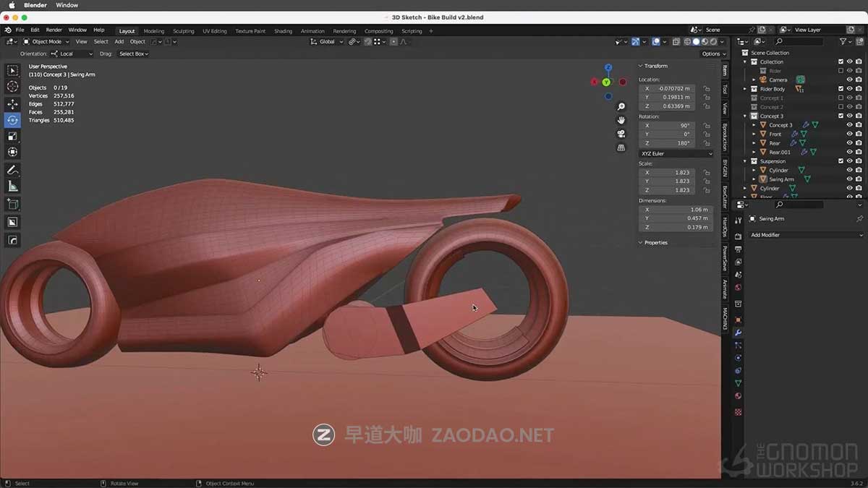The image size is (868, 488).
Task: Disable camera visibility for the Rear object
Action: [x=858, y=142]
